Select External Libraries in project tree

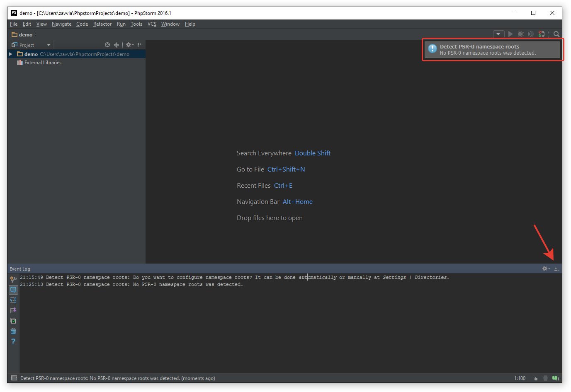coord(39,63)
